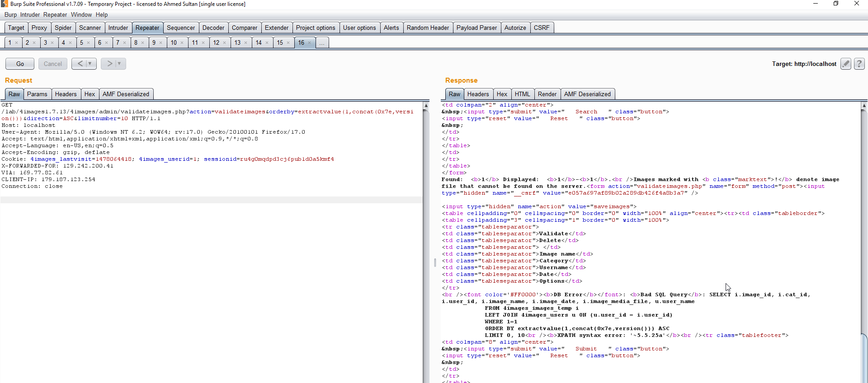868x383 pixels.
Task: Open the Help menu
Action: point(102,14)
